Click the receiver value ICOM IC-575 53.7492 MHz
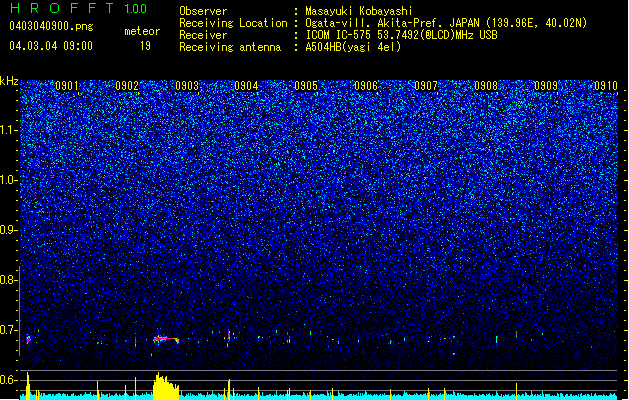 (x=401, y=35)
